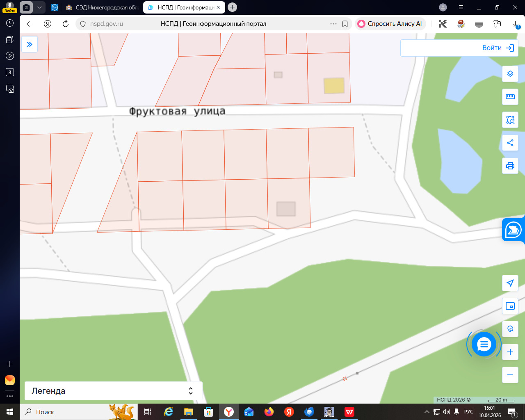Click the share map icon
Image resolution: width=525 pixels, height=420 pixels.
click(x=510, y=143)
